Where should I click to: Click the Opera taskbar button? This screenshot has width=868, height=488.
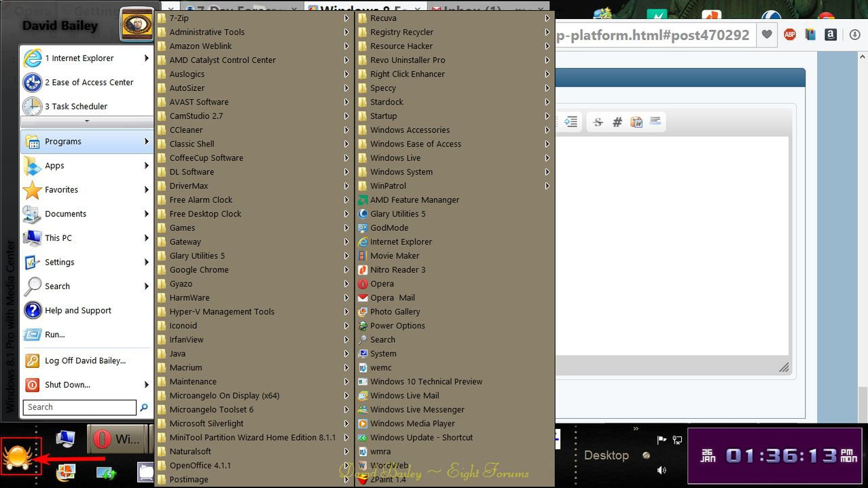117,439
